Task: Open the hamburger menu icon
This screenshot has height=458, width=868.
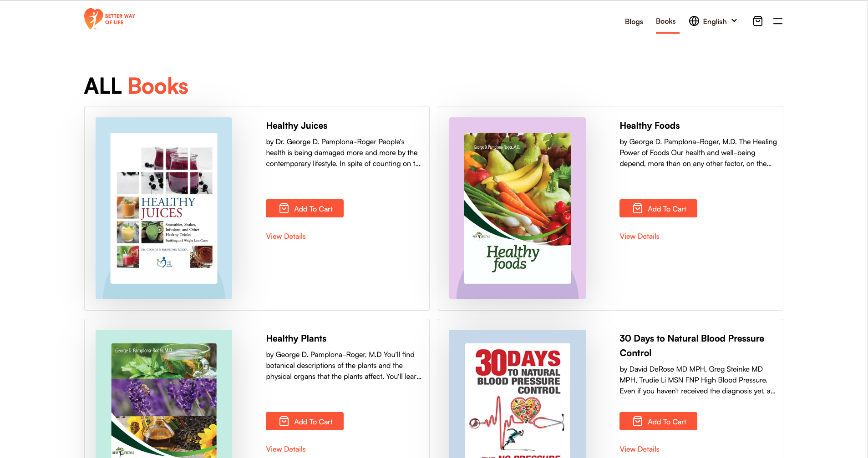Action: (x=778, y=21)
